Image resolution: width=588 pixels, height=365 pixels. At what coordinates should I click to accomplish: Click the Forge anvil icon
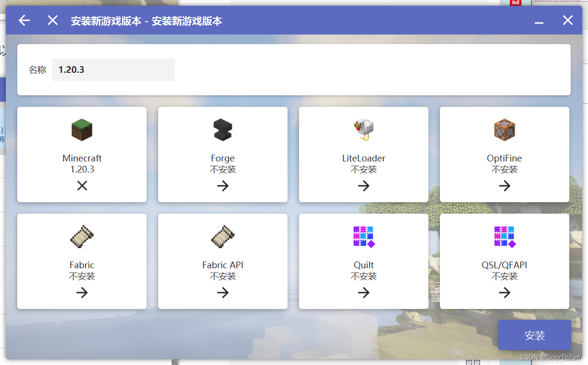pyautogui.click(x=223, y=130)
